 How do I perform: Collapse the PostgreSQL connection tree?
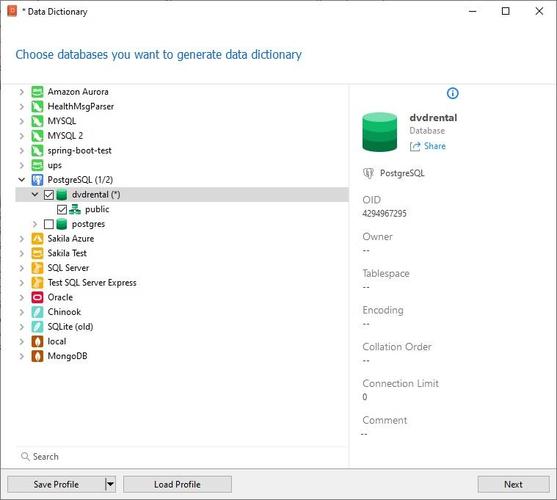[x=22, y=180]
